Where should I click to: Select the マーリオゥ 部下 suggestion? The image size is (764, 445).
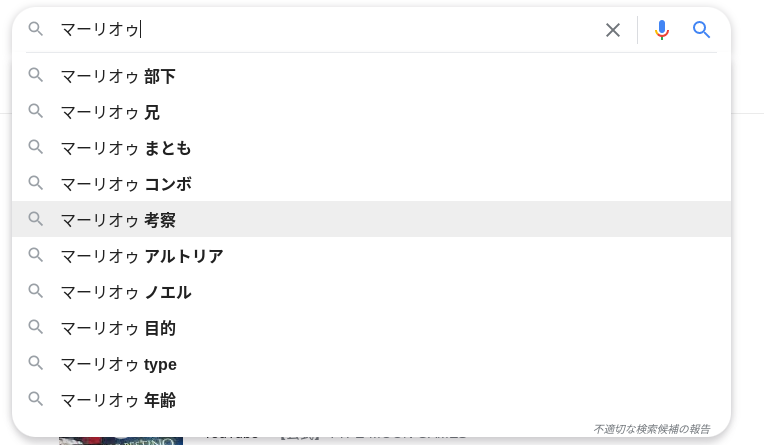118,76
